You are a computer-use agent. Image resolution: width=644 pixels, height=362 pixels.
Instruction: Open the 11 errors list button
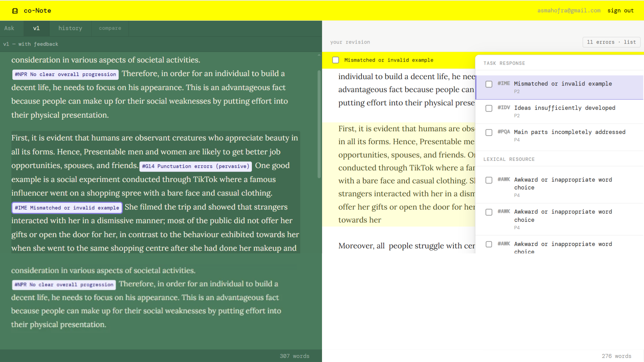point(611,42)
